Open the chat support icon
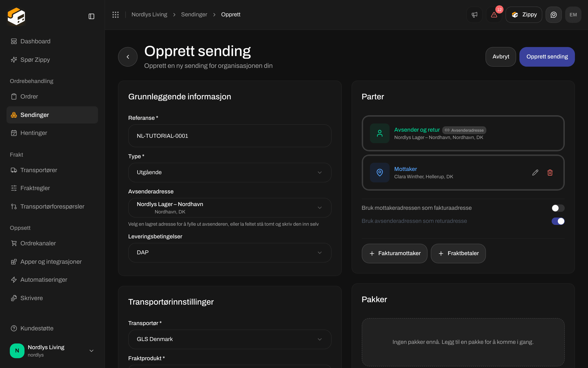Screen dimensions: 588x368 (x=553, y=15)
